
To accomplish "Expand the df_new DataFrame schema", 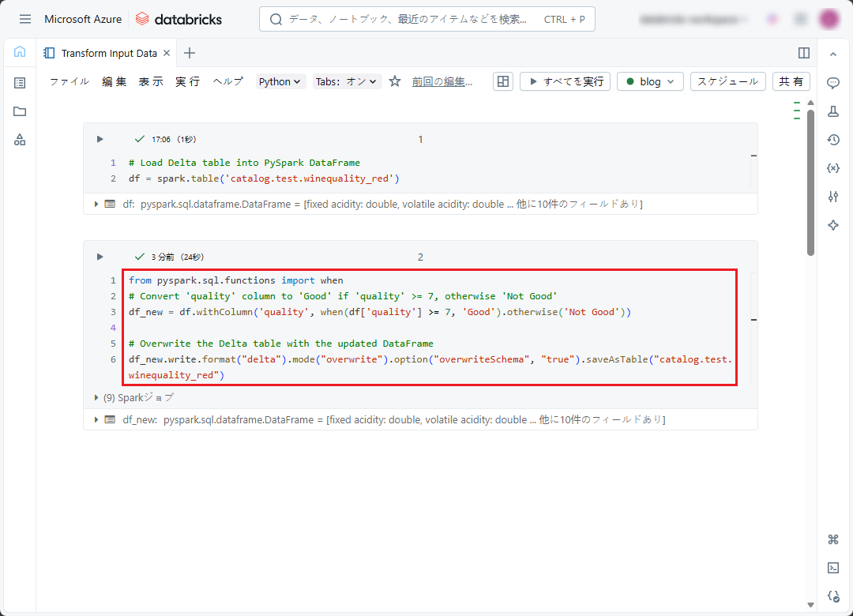I will pyautogui.click(x=97, y=419).
